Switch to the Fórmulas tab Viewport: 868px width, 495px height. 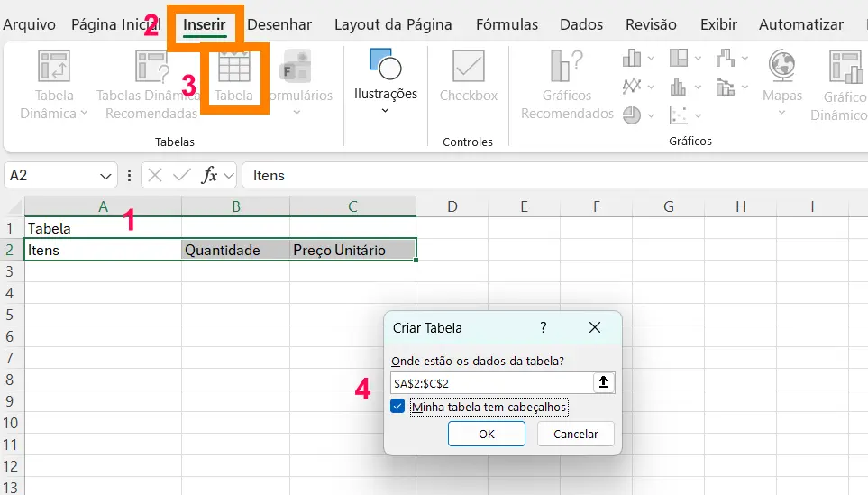507,24
